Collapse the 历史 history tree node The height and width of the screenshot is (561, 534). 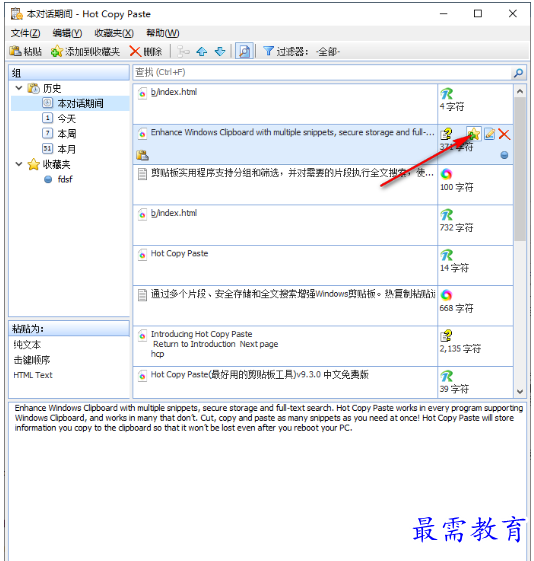[x=19, y=88]
